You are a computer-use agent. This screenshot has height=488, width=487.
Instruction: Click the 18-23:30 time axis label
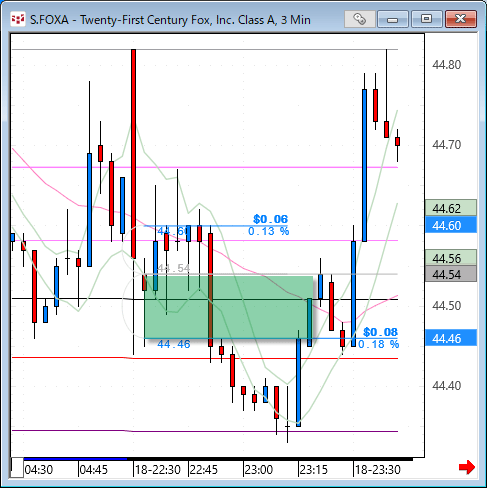(x=378, y=470)
